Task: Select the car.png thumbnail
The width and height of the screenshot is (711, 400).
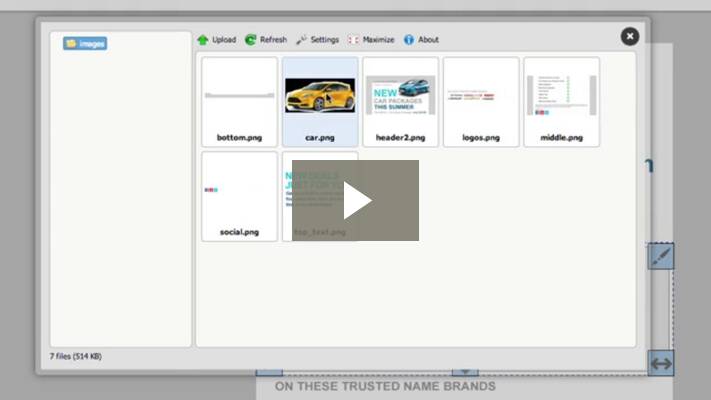Action: 320,102
